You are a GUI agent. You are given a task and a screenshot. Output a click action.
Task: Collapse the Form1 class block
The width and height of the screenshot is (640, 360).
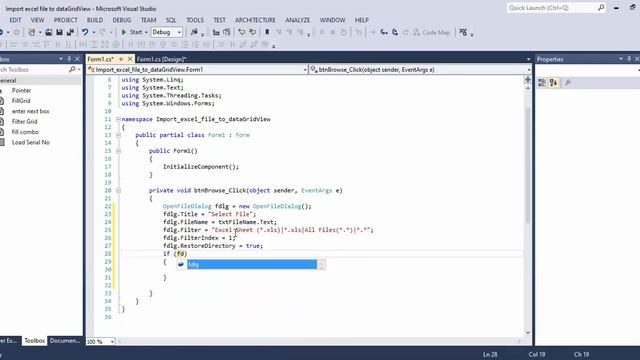(x=118, y=135)
